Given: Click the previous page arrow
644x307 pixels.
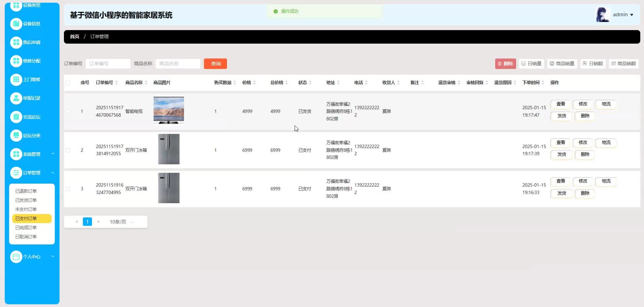Looking at the screenshot, I should (x=77, y=222).
